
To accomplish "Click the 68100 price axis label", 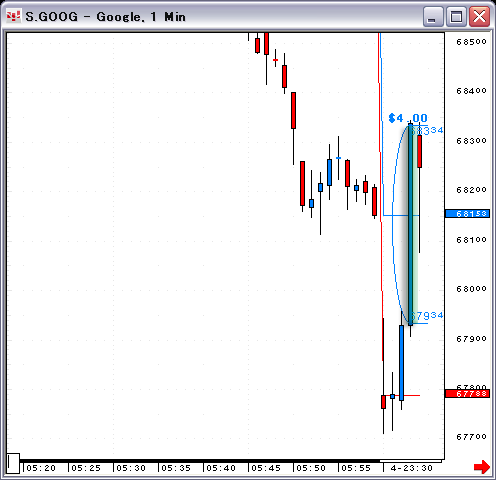I will pos(471,240).
